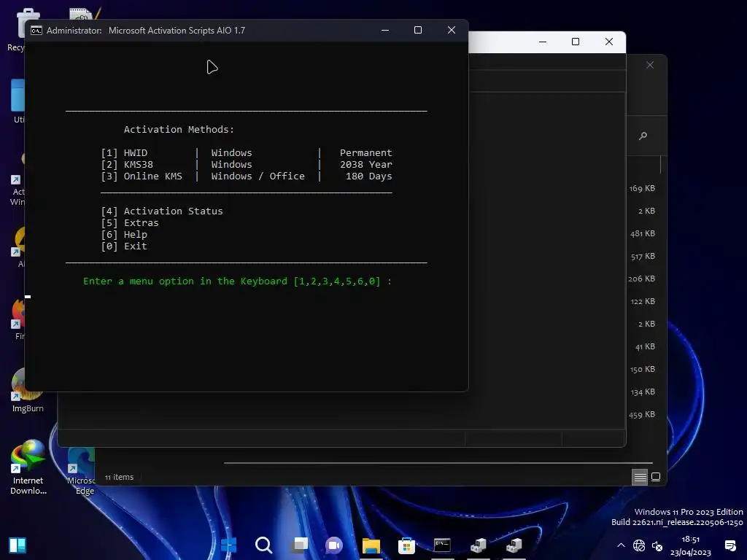
Task: Maximize the white-titled window behind
Action: click(x=576, y=42)
